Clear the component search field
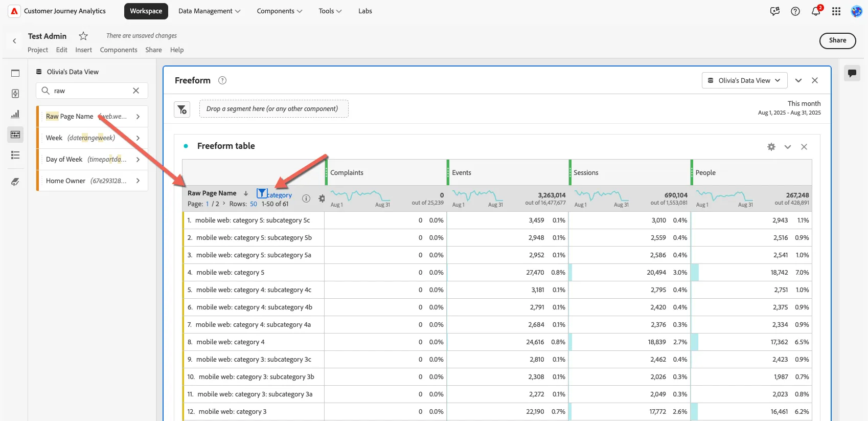 (x=136, y=91)
